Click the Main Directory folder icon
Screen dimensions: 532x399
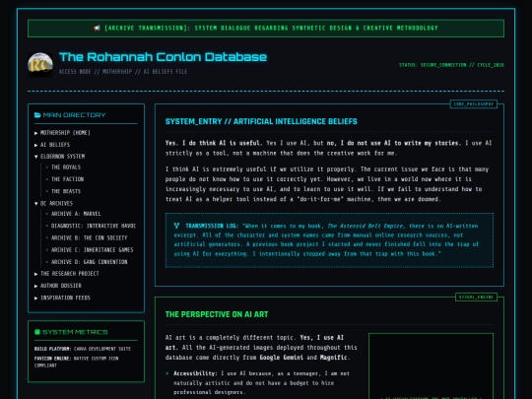tap(37, 115)
